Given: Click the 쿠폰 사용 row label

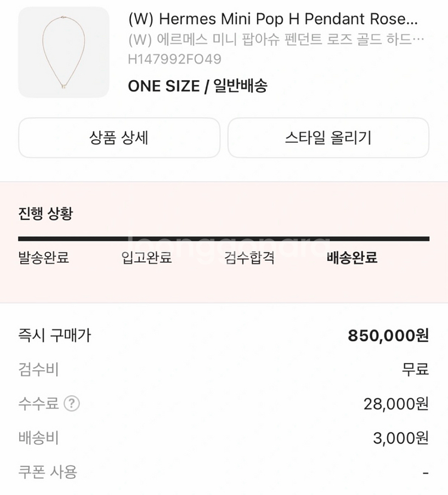Looking at the screenshot, I should (48, 472).
